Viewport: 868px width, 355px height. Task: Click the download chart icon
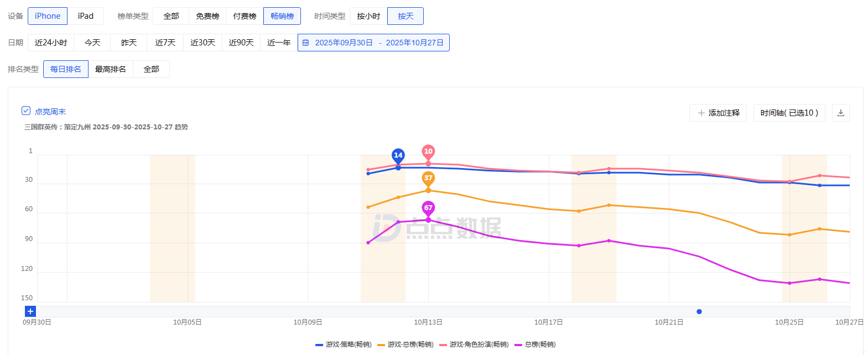pos(840,113)
